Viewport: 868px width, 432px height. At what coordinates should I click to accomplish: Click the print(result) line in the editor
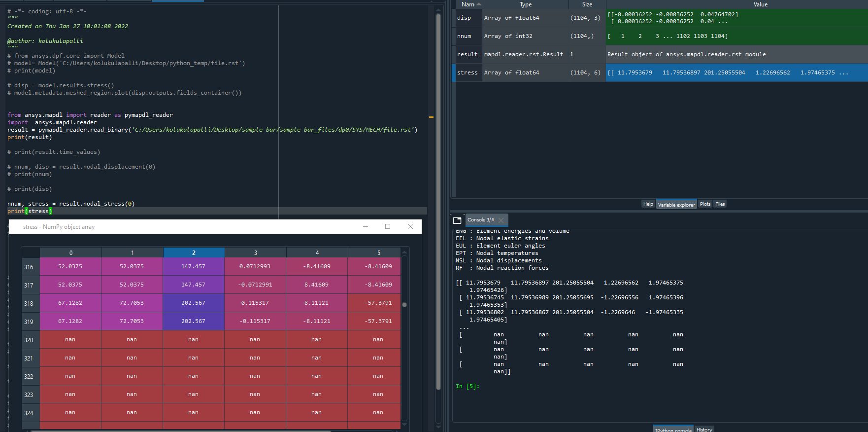30,137
